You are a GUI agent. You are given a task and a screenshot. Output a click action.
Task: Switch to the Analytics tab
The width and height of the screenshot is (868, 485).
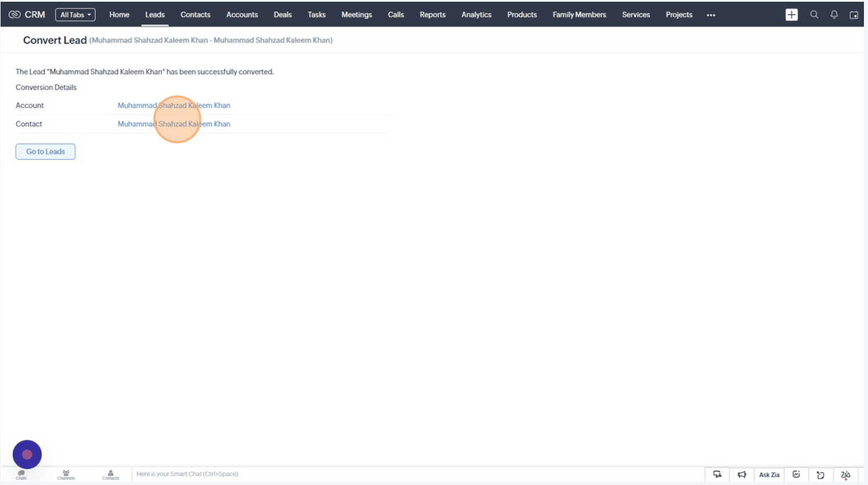point(477,14)
